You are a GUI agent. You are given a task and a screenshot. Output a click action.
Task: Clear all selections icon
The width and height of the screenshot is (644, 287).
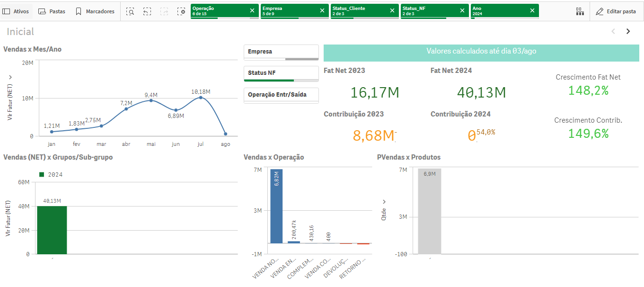click(181, 11)
